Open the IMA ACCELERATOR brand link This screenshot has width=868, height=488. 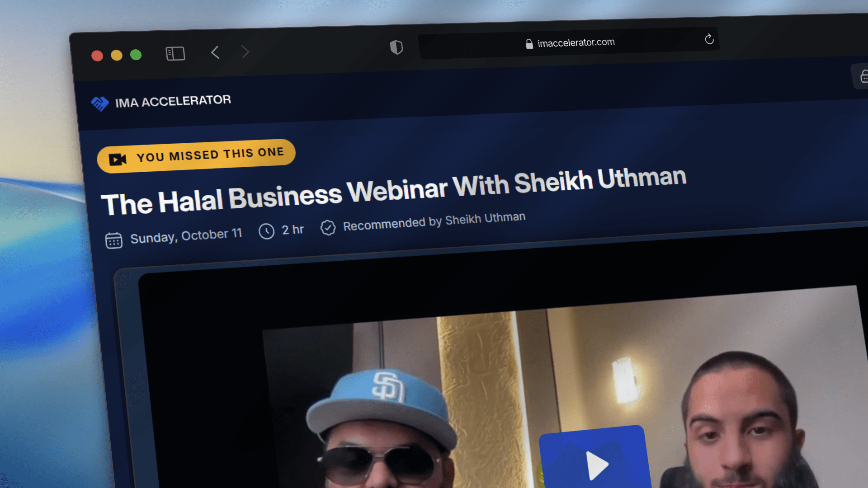(173, 101)
